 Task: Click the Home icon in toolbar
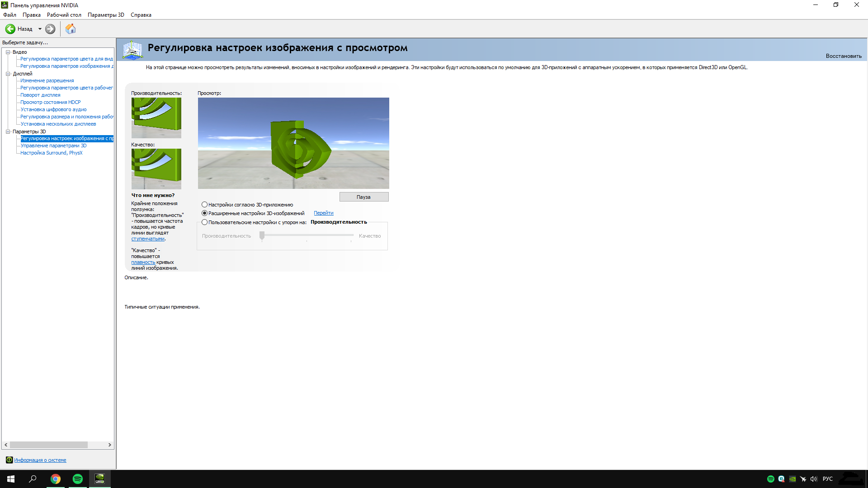click(x=71, y=29)
